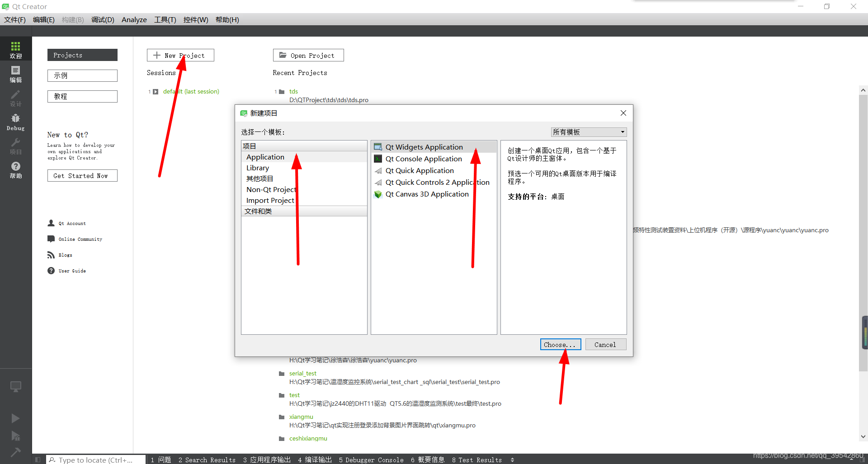868x464 pixels.
Task: Select the Qt Quick Application template
Action: pyautogui.click(x=434, y=170)
